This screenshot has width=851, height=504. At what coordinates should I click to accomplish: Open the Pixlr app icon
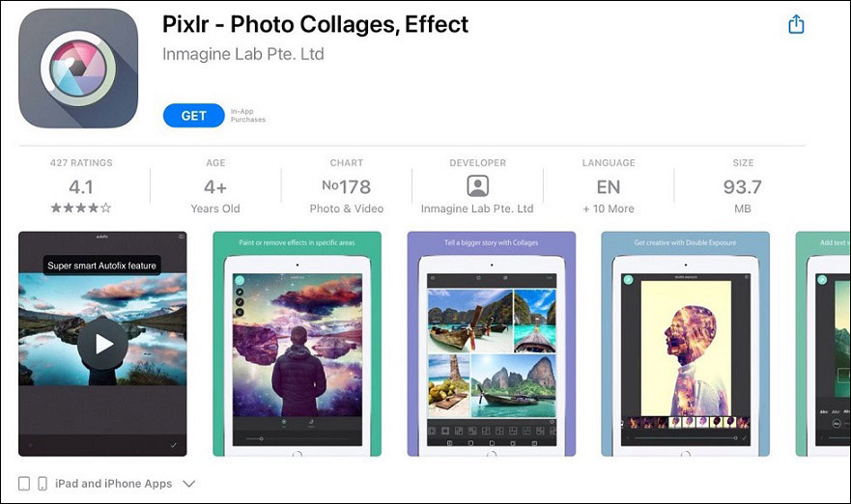(78, 69)
